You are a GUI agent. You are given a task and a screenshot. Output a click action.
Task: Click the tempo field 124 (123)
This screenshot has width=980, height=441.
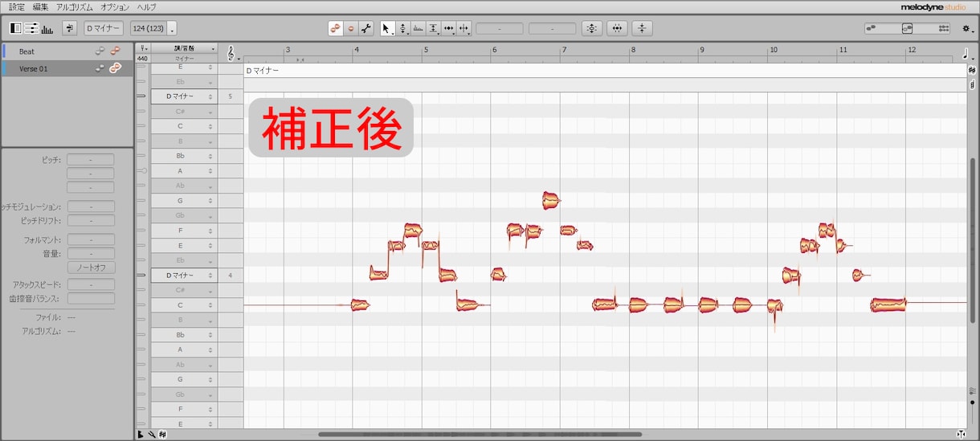tap(149, 28)
